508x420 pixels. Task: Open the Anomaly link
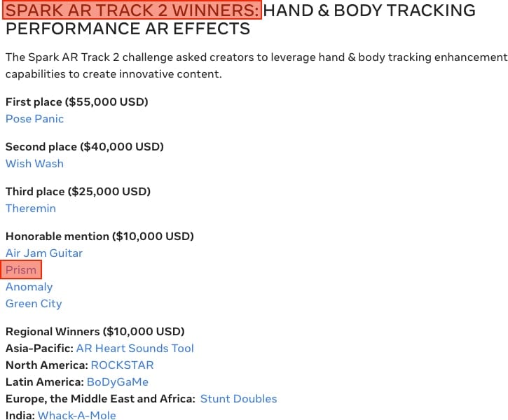[x=29, y=287]
